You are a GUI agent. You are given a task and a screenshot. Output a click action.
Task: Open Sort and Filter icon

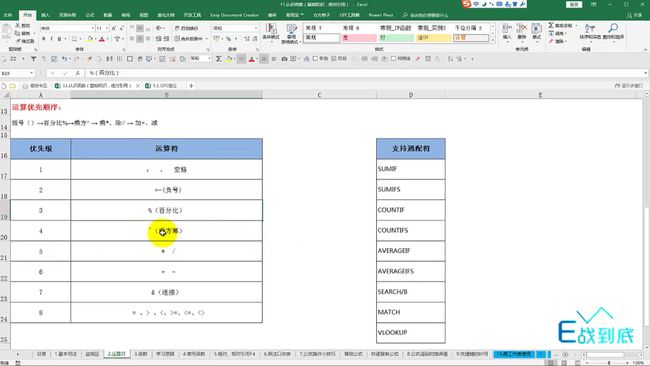[590, 32]
